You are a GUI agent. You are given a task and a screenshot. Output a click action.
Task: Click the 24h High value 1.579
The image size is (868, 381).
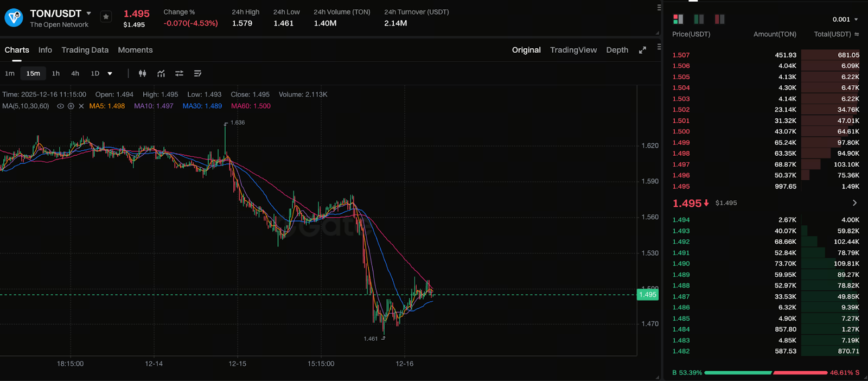(242, 23)
